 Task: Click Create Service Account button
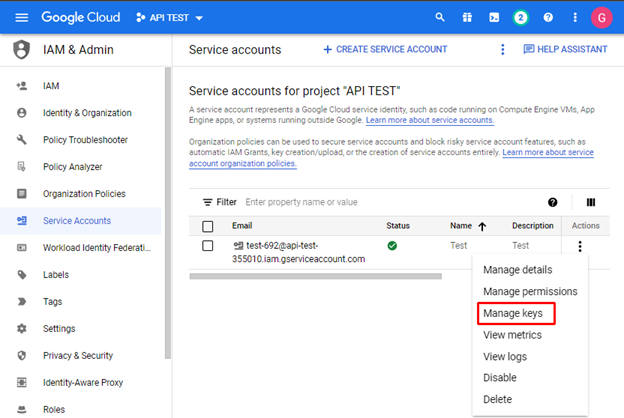[384, 50]
